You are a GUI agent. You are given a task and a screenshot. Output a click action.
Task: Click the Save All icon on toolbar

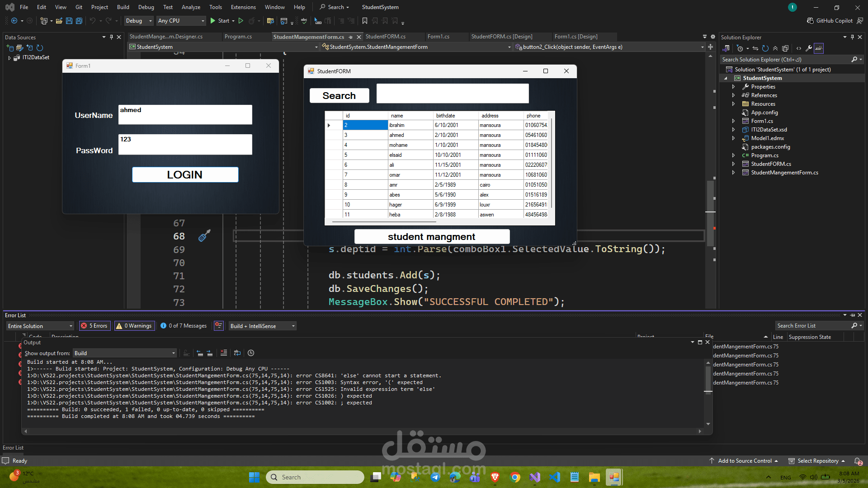pos(79,21)
